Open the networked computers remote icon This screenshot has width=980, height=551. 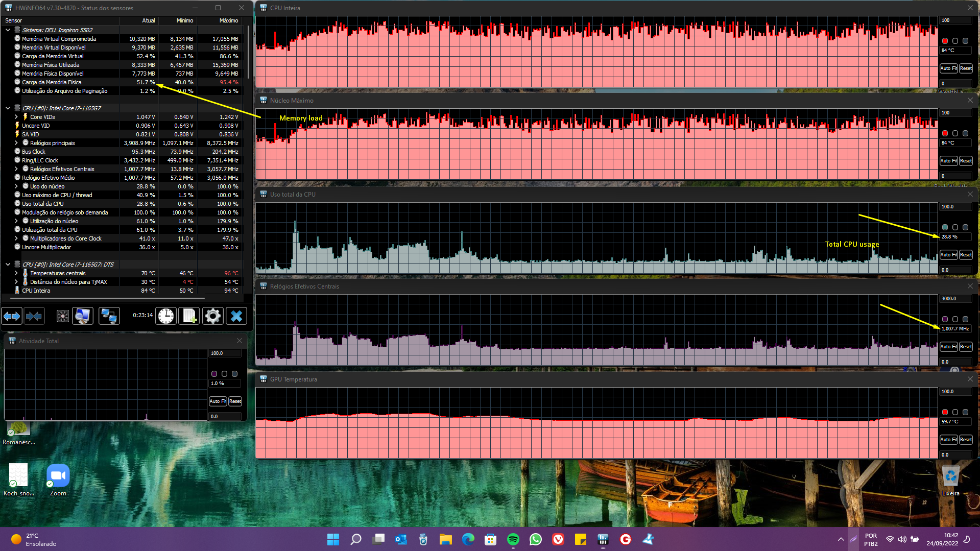tap(109, 316)
